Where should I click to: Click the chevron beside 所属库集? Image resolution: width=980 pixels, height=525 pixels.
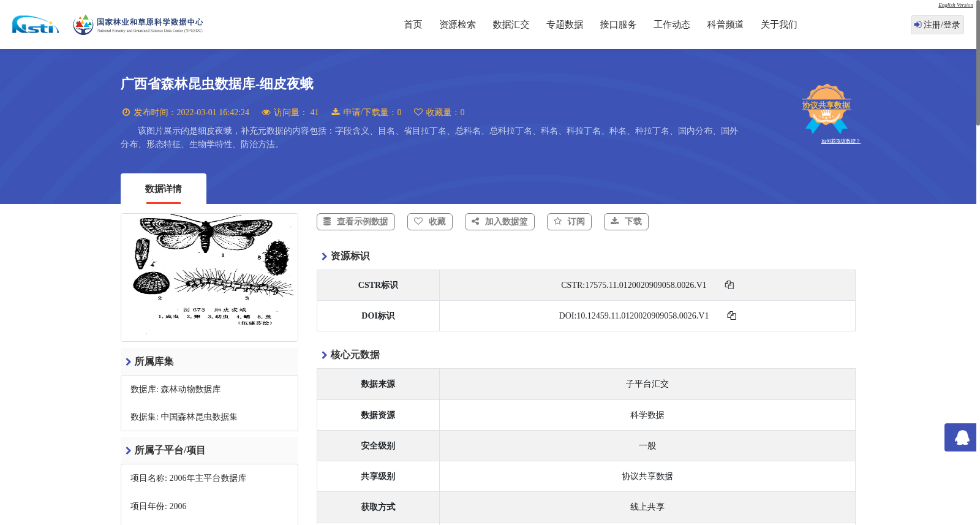click(x=128, y=362)
